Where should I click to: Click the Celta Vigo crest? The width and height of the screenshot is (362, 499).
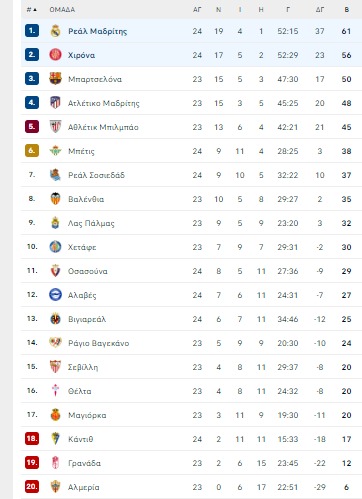(55, 391)
